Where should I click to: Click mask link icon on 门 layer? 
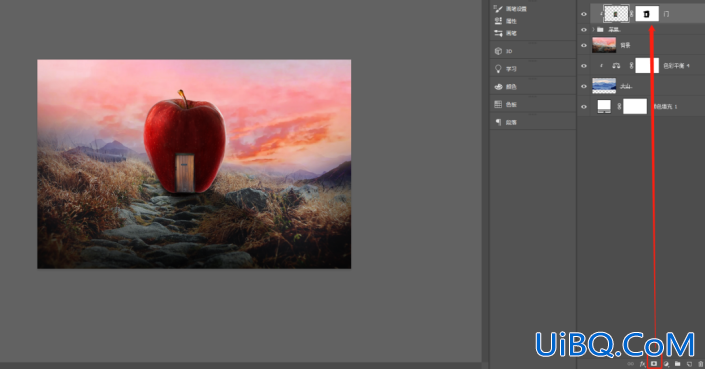(x=632, y=14)
